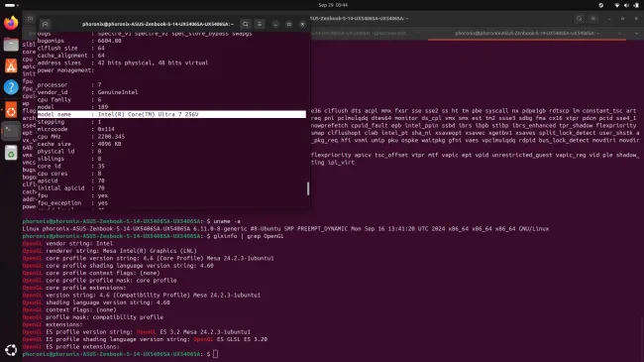Click the Activities workspace indicator pill
This screenshot has height=362, width=644.
pos(11,5)
